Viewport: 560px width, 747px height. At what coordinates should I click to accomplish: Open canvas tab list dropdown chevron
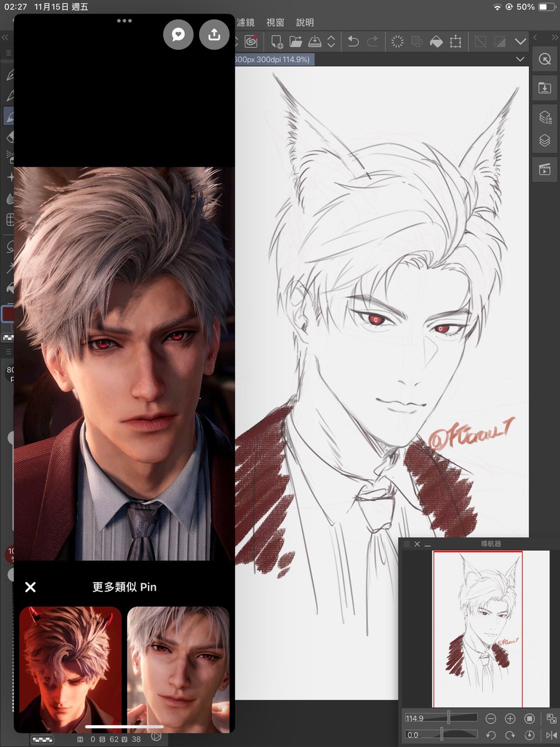coord(521,59)
